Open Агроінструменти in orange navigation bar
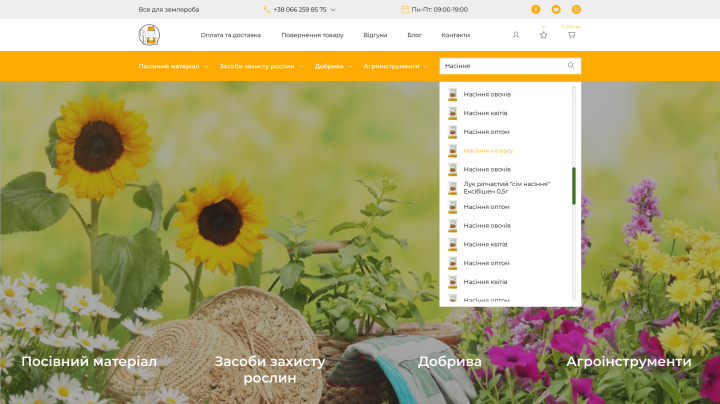The height and width of the screenshot is (404, 720). click(391, 66)
